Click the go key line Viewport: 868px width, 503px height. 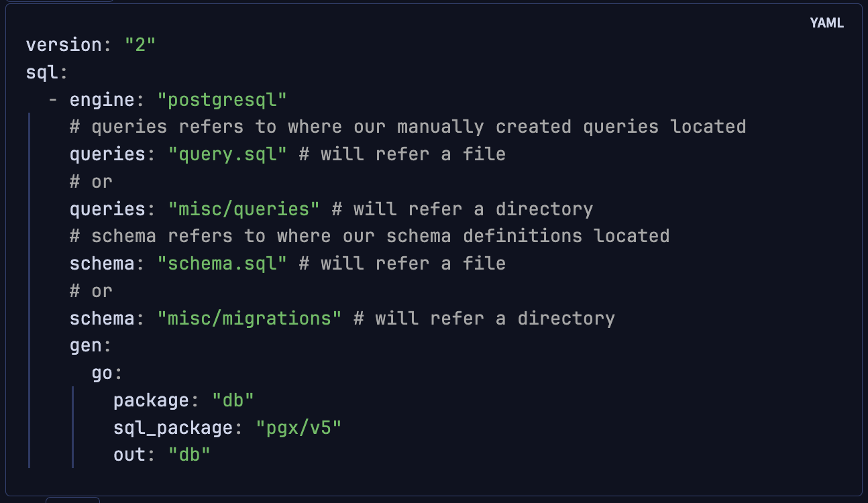(107, 372)
